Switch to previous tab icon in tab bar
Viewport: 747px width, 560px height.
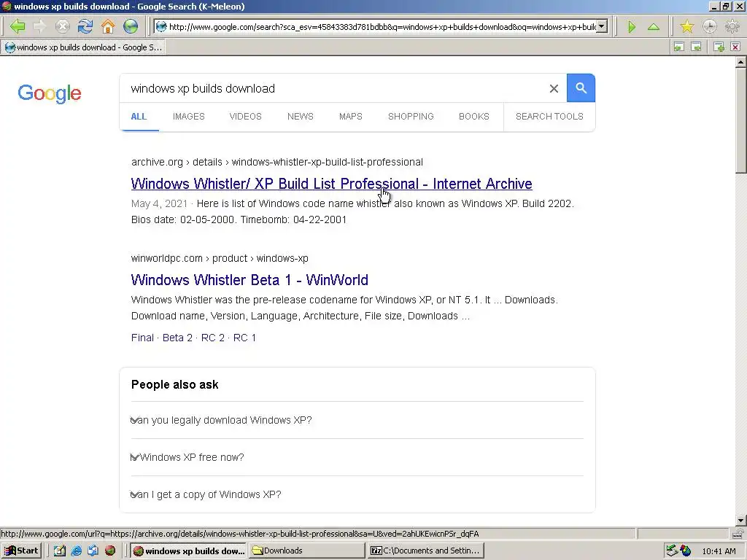click(x=679, y=47)
